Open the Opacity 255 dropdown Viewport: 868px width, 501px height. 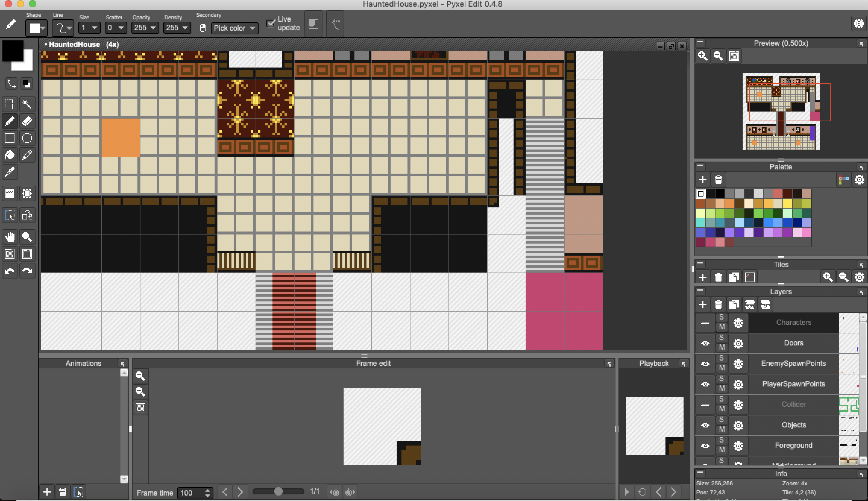[145, 27]
